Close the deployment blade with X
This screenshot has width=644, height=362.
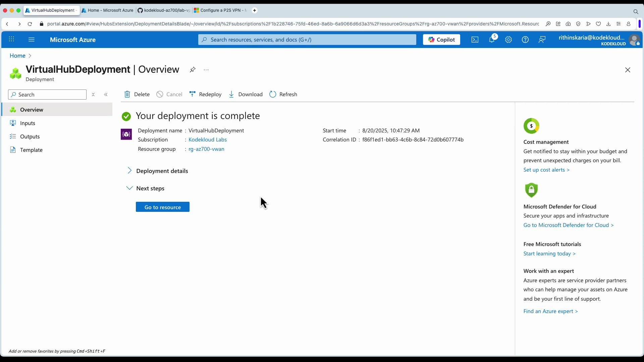point(628,70)
